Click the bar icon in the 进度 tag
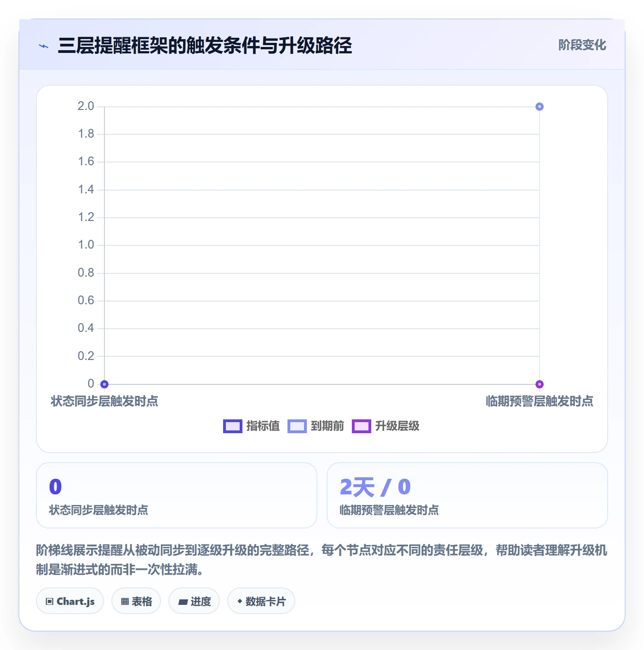The width and height of the screenshot is (644, 650). (x=183, y=602)
